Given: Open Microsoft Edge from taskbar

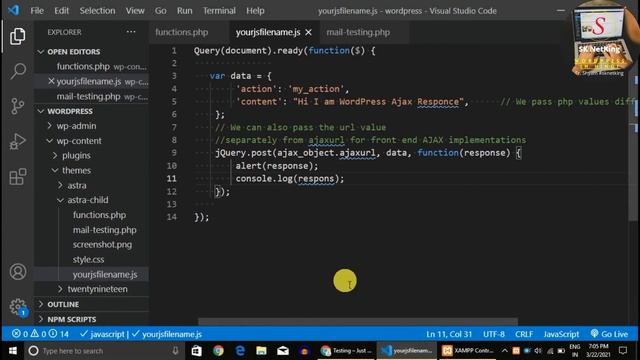Looking at the screenshot, I should pos(240,351).
